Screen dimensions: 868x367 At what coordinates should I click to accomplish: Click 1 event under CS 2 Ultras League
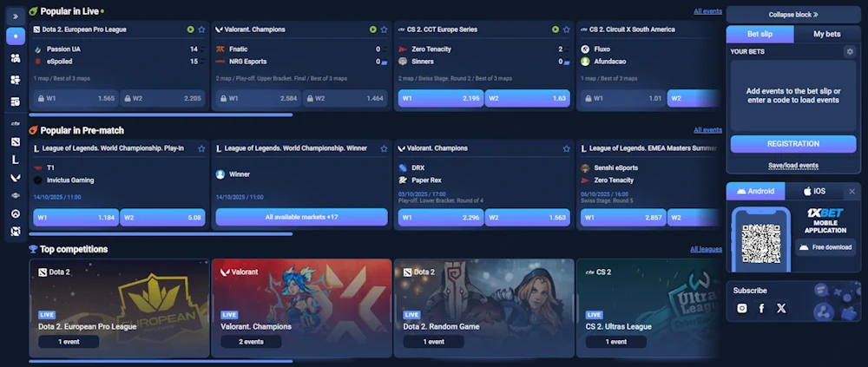[x=615, y=342]
